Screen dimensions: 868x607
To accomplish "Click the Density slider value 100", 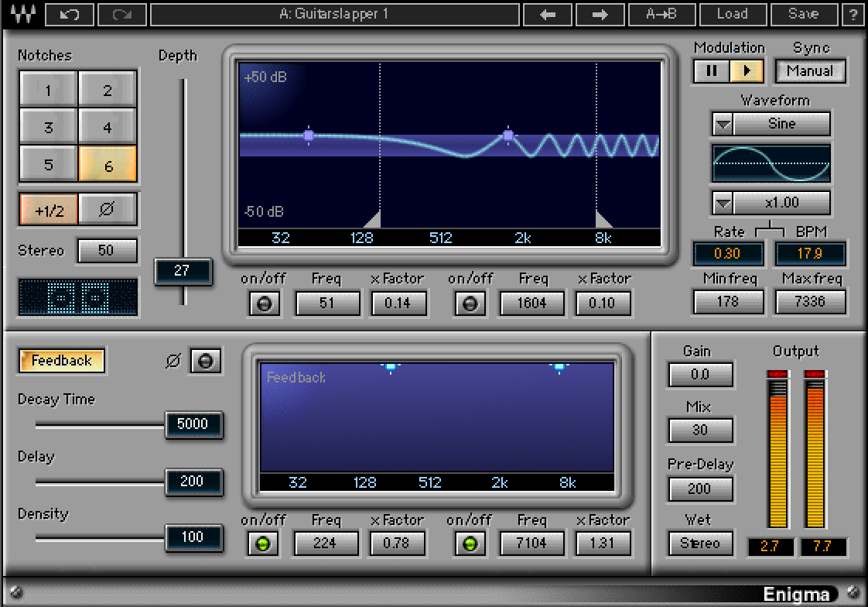I will click(x=193, y=538).
